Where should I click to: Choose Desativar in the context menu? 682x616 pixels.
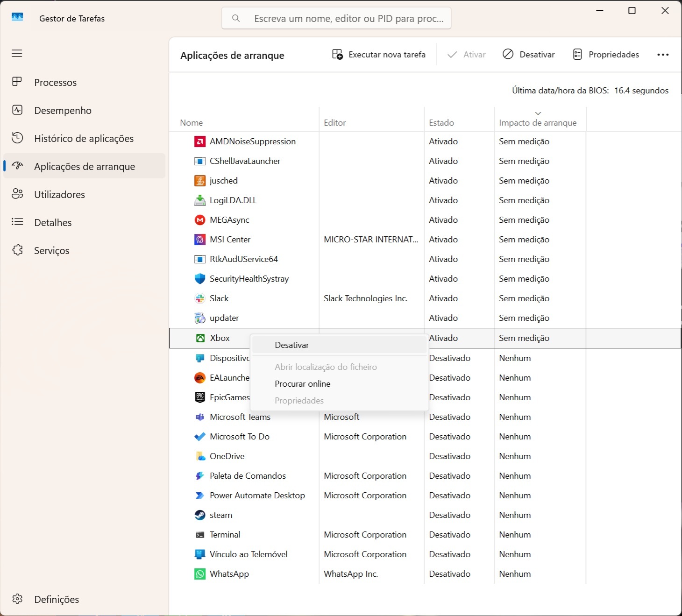click(x=292, y=345)
